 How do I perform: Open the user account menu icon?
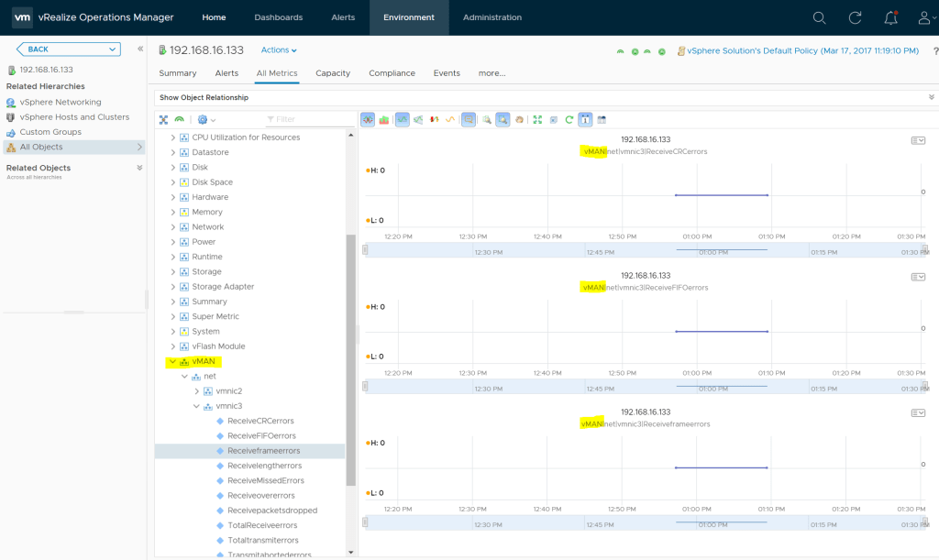(926, 18)
